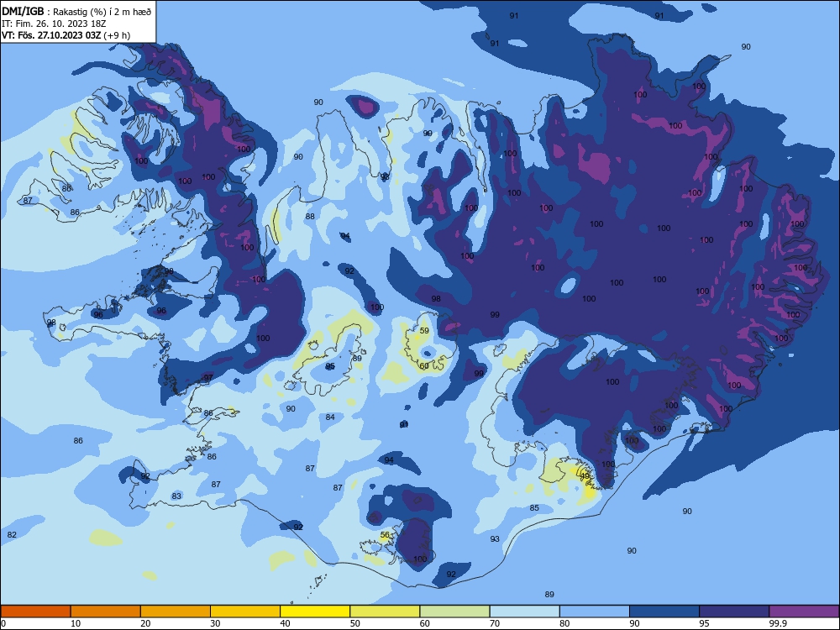
Task: Click the '59' humidity value on the map
Action: click(x=424, y=330)
